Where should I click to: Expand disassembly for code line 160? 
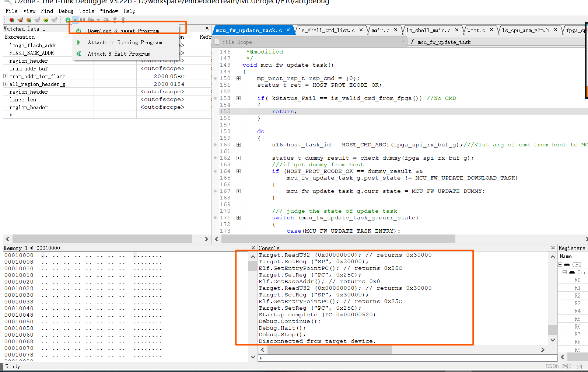pyautogui.click(x=238, y=145)
